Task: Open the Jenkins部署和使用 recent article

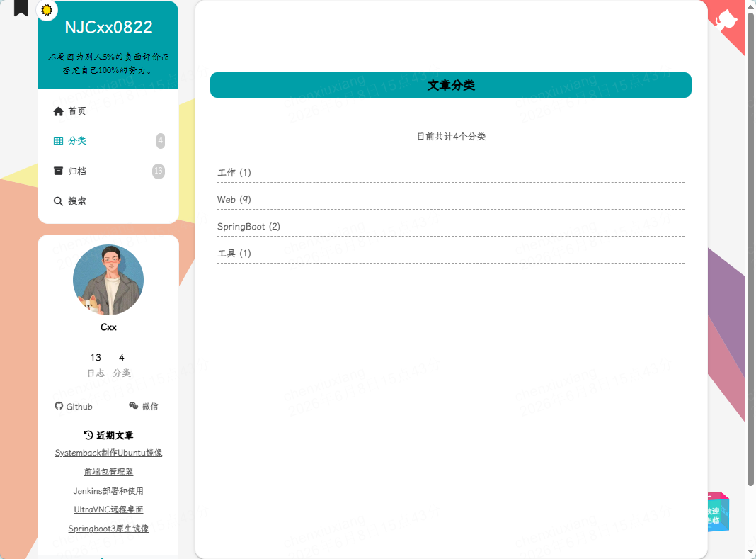Action: coord(108,491)
